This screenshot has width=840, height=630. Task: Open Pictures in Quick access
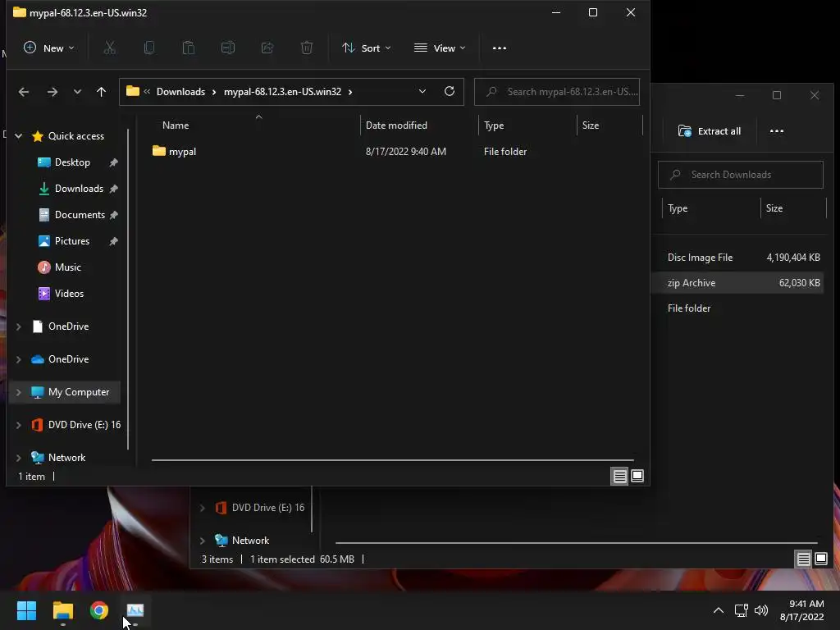click(72, 241)
